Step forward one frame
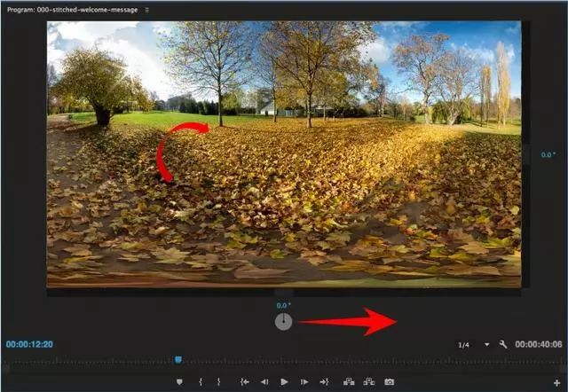Viewport: 568px width, 392px height. (x=304, y=382)
